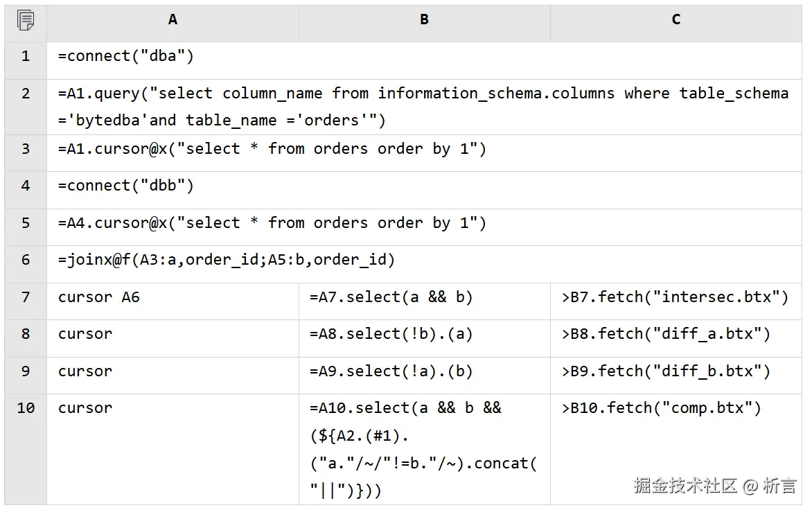Select row 6 header

[x=26, y=260]
